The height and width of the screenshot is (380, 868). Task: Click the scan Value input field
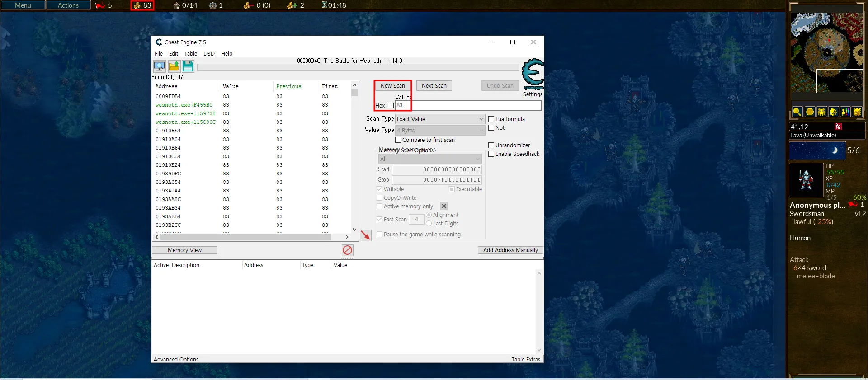click(x=468, y=106)
